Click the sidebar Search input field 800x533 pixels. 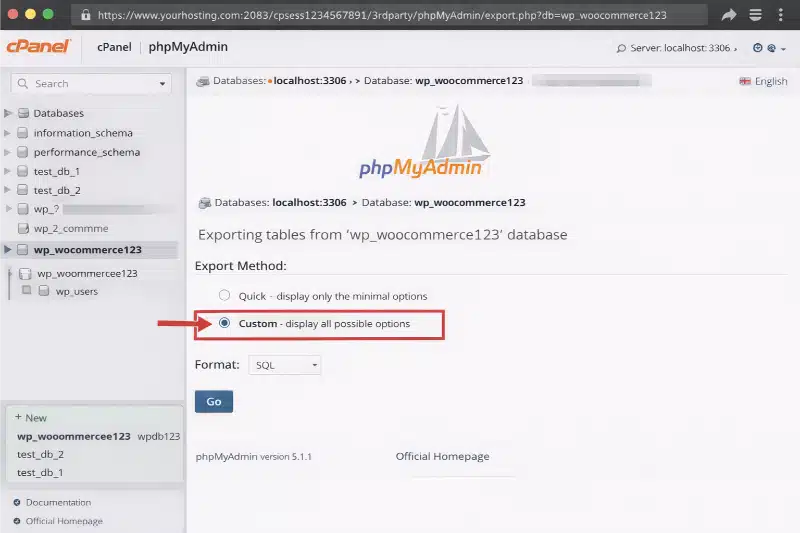(91, 83)
